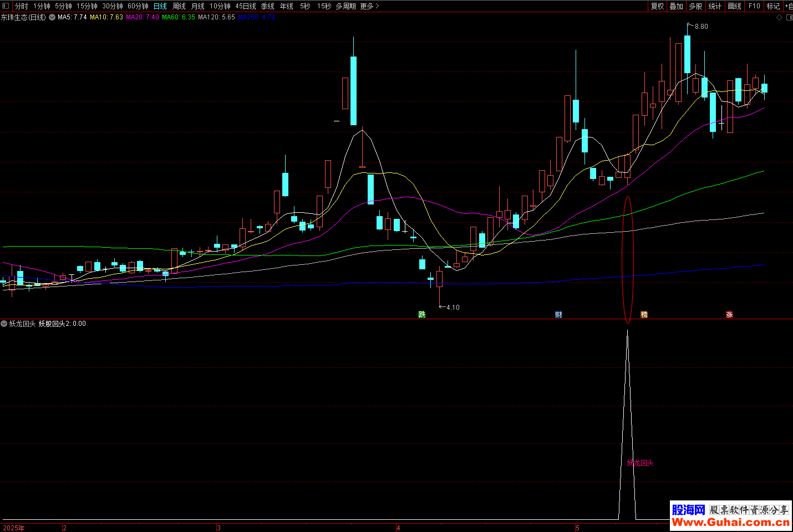Click the 叠加 overlay button
The height and width of the screenshot is (532, 793).
(x=677, y=6)
